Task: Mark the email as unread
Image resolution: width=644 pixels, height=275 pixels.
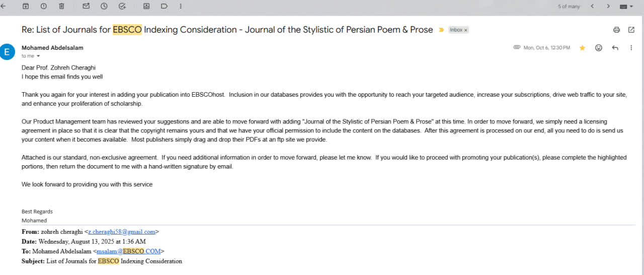Action: tap(86, 6)
